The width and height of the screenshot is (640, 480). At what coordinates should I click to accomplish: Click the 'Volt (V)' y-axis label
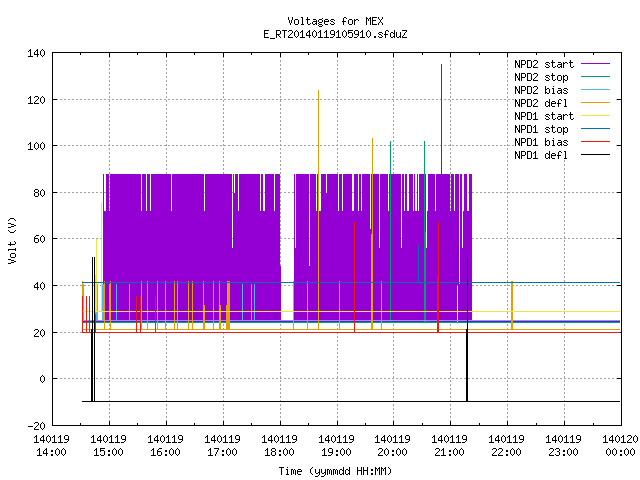pos(12,240)
